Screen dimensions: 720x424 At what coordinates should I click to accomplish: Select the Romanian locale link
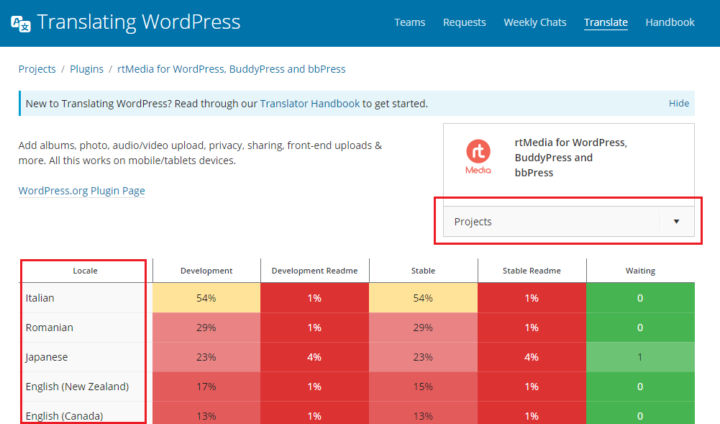point(49,327)
